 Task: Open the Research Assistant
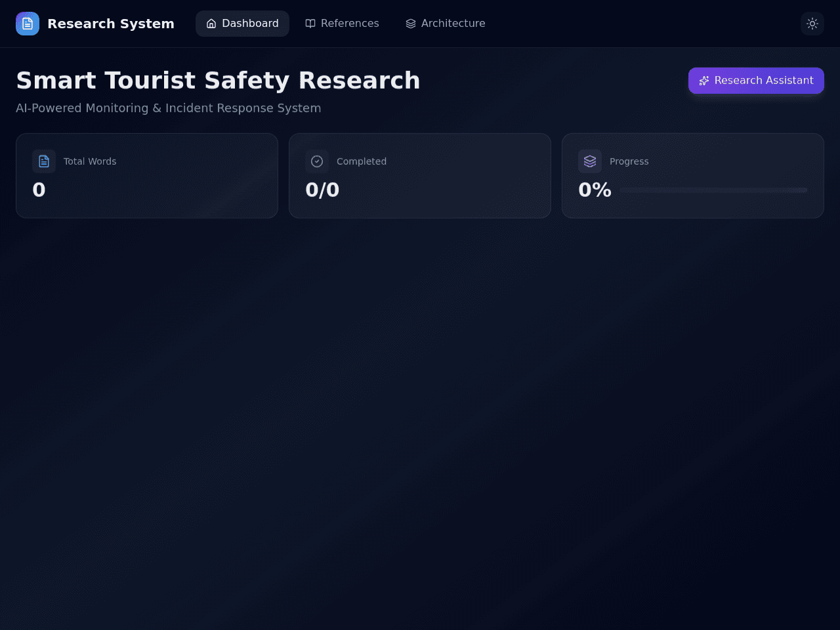[756, 81]
